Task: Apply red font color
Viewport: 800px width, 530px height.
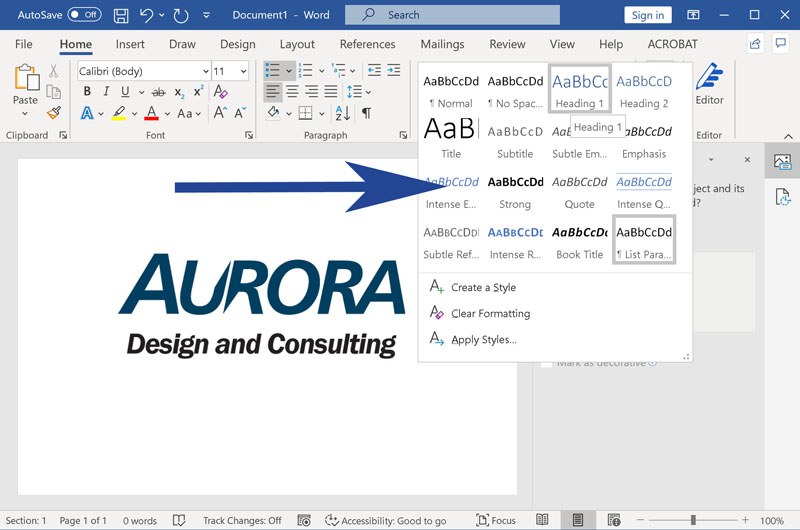Action: (x=152, y=113)
